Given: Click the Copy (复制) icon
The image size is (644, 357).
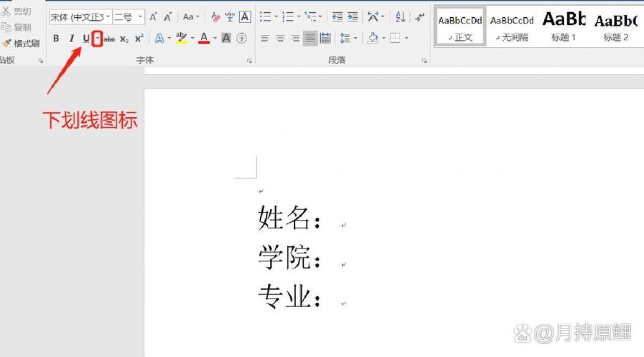Looking at the screenshot, I should coord(6,27).
